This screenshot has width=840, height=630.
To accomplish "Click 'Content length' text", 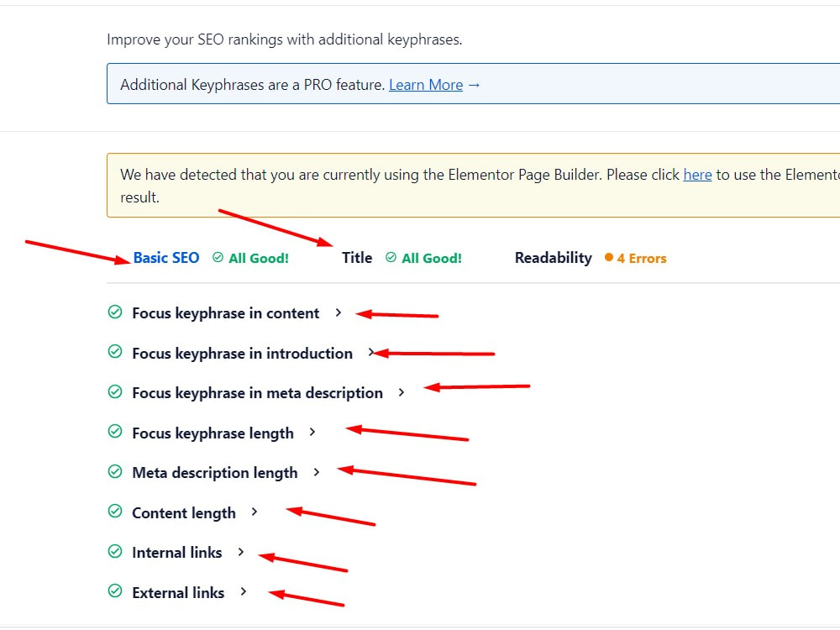I will coord(184,513).
